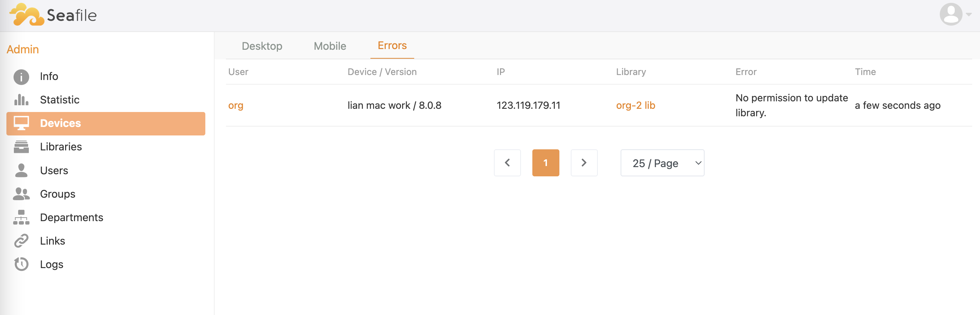Image resolution: width=980 pixels, height=315 pixels.
Task: Select page 1 button
Action: 546,163
